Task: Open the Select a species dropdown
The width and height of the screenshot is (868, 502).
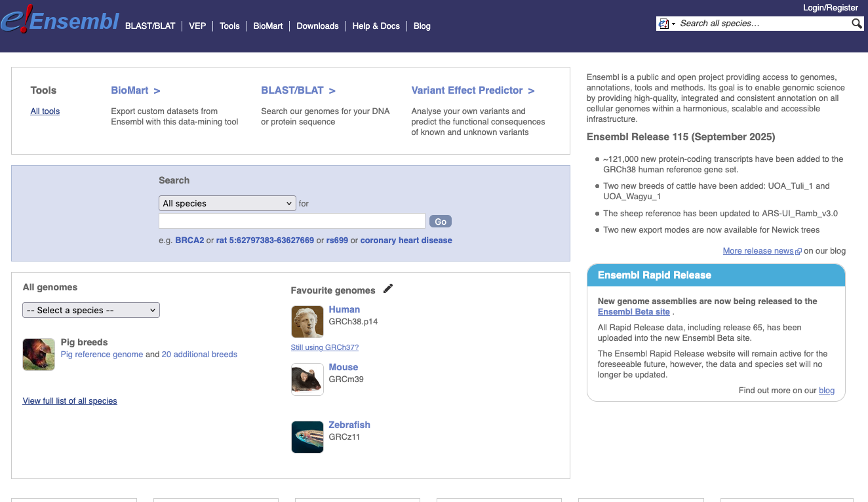Action: pos(91,310)
